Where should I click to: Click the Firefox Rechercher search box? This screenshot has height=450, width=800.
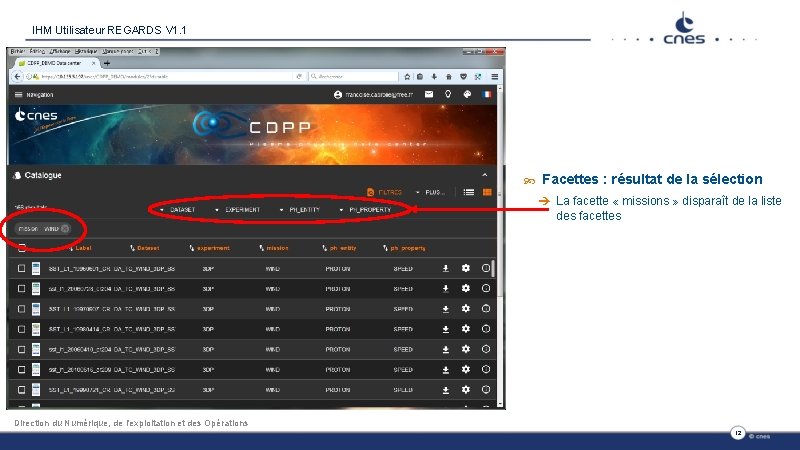(x=353, y=77)
